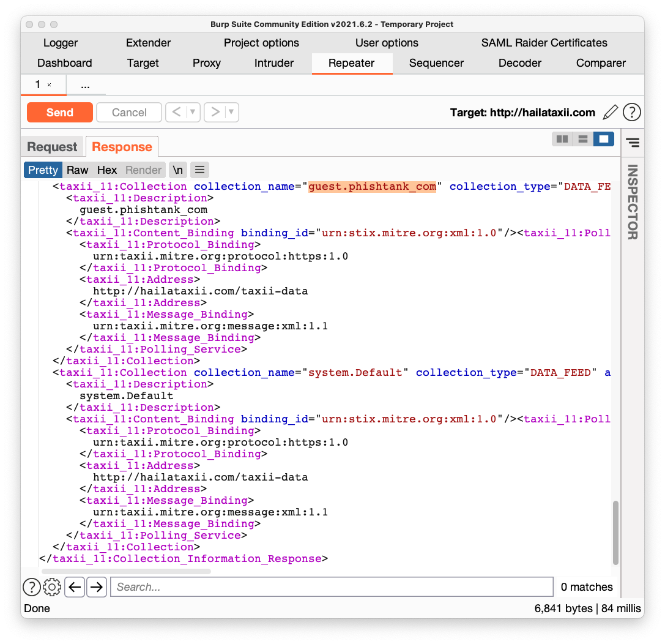Click the vertical response scrollbar
This screenshot has width=665, height=644.
(x=615, y=533)
